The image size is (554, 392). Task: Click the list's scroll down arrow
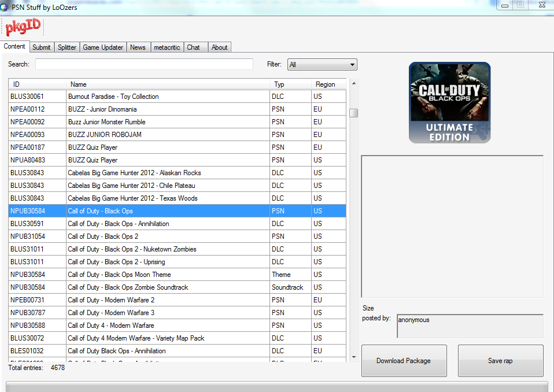(353, 357)
